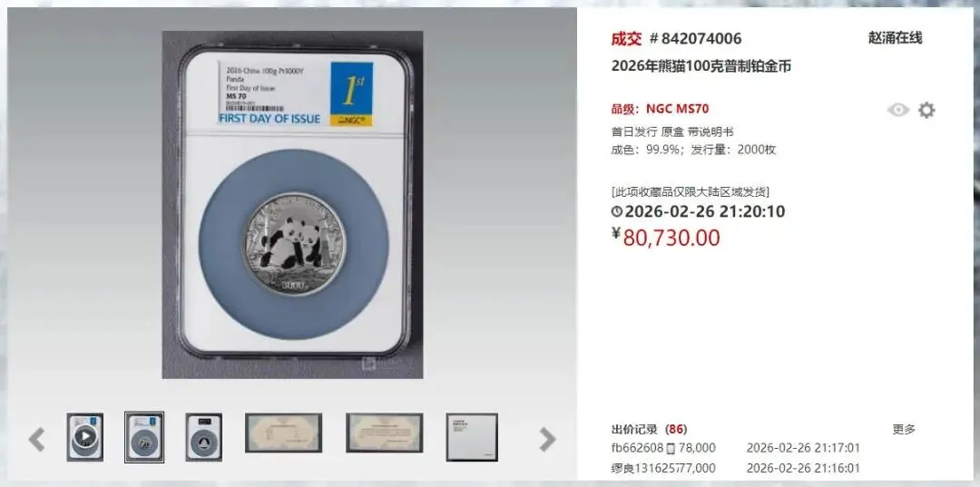Go to previous thumbnails with left arrow
Viewport: 980px width, 487px height.
click(36, 439)
